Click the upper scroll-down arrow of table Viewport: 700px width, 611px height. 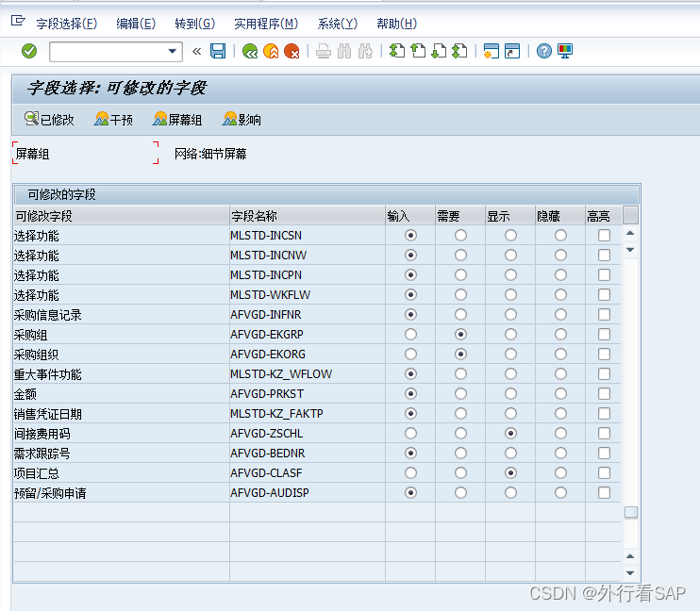tap(630, 250)
